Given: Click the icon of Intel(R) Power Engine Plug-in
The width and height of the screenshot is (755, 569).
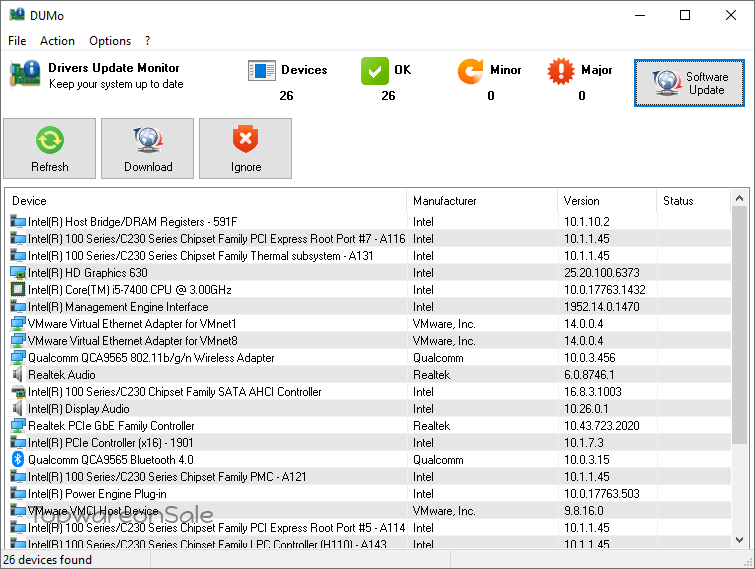Looking at the screenshot, I should (x=18, y=493).
